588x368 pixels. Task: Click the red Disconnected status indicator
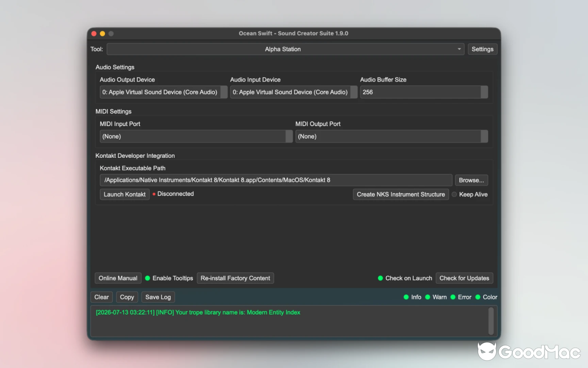tap(154, 194)
